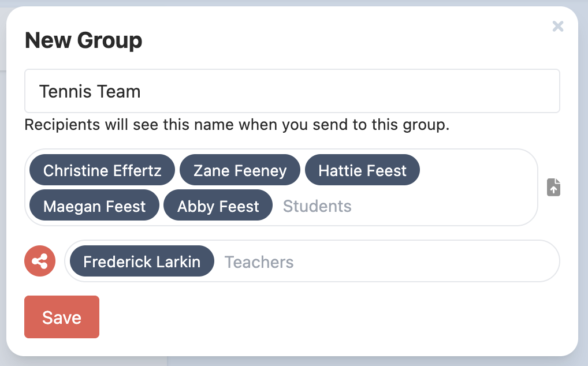Click the Tennis Team group name field
The width and height of the screenshot is (588, 366).
(x=292, y=91)
